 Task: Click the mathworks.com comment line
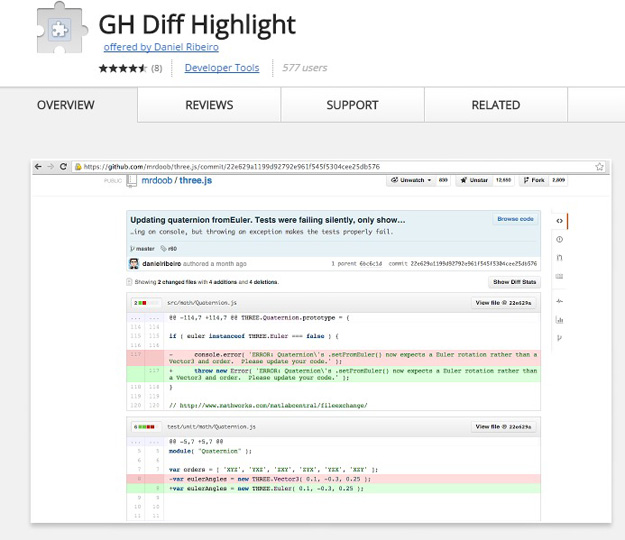coord(268,406)
